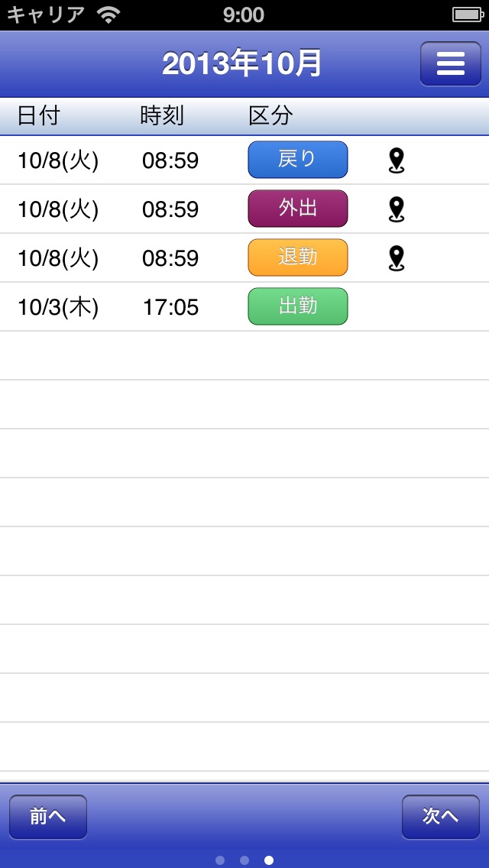Select the orange 退勤 label

click(x=298, y=257)
